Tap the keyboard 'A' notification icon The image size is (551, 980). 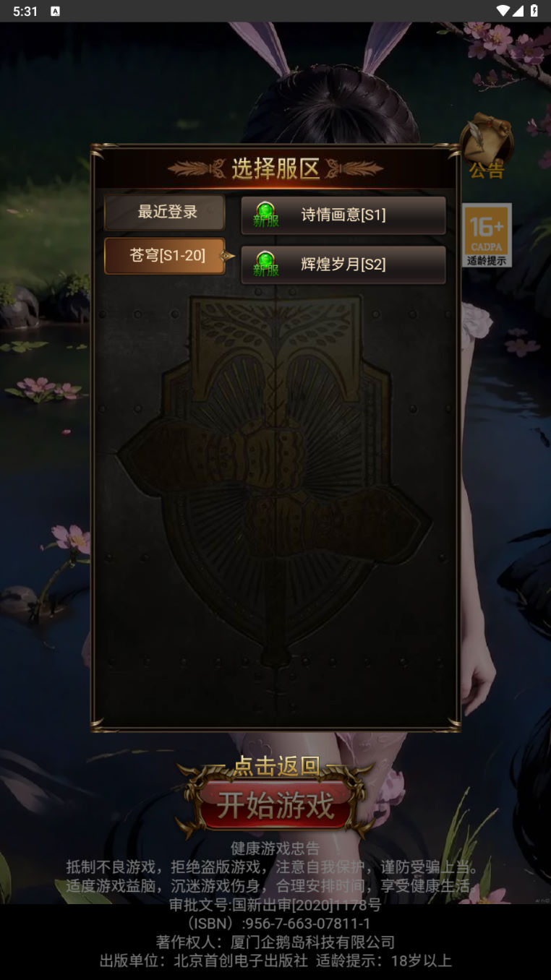[x=56, y=12]
